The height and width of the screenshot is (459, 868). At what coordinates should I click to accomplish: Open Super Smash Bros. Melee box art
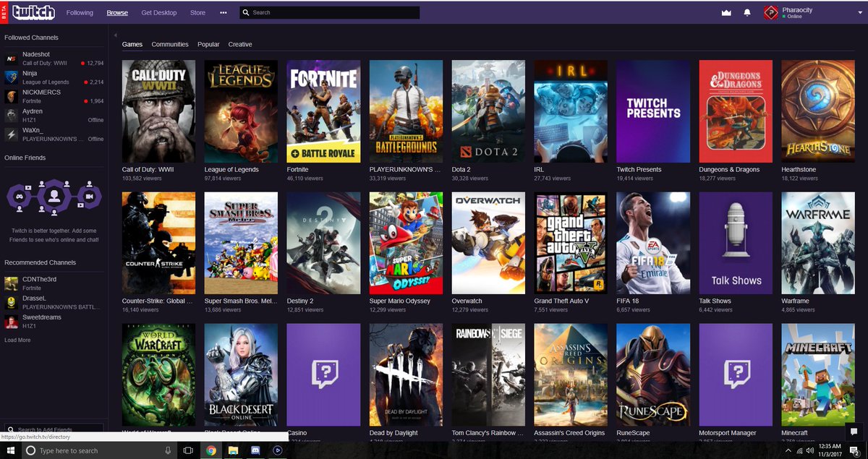tap(241, 243)
